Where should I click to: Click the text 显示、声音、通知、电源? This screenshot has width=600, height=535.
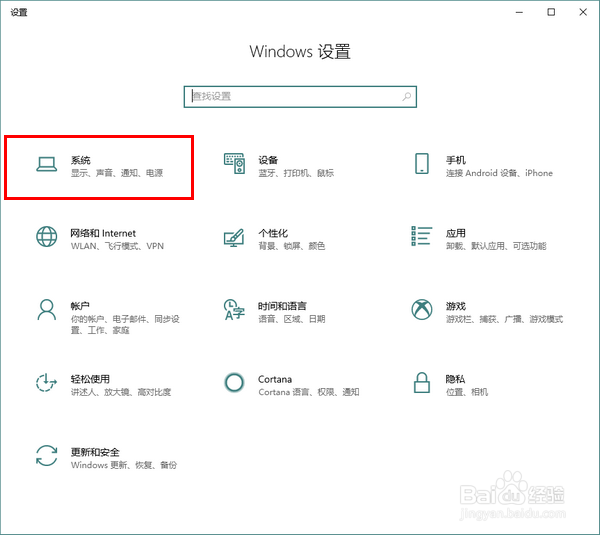click(117, 173)
